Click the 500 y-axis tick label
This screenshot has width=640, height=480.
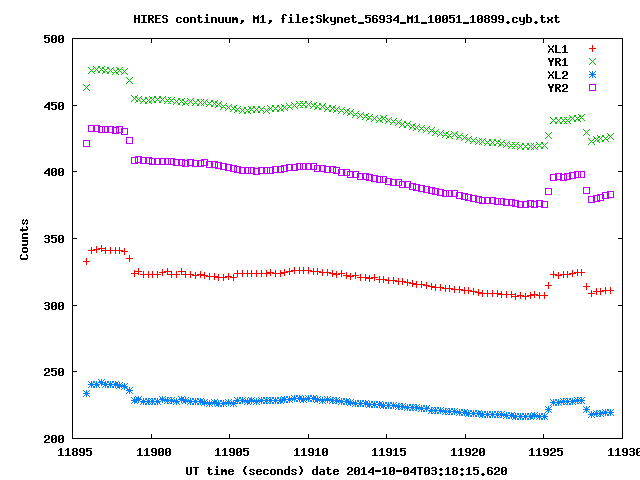click(54, 39)
